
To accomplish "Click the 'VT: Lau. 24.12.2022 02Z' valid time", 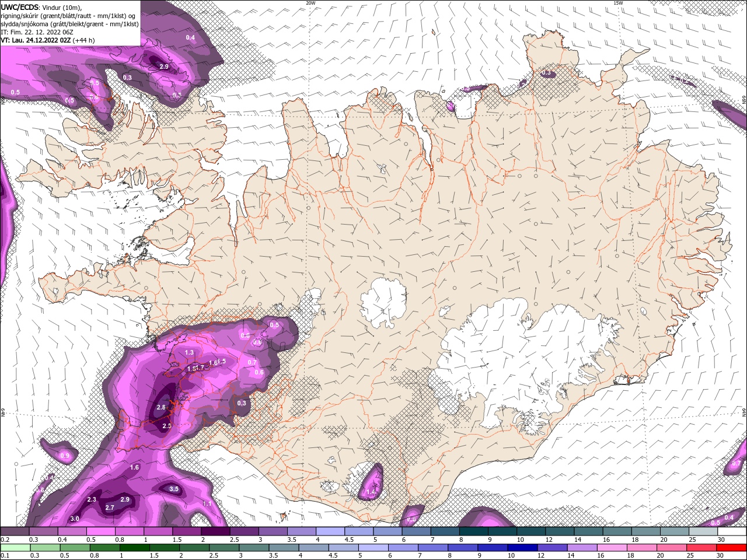I will [x=36, y=40].
